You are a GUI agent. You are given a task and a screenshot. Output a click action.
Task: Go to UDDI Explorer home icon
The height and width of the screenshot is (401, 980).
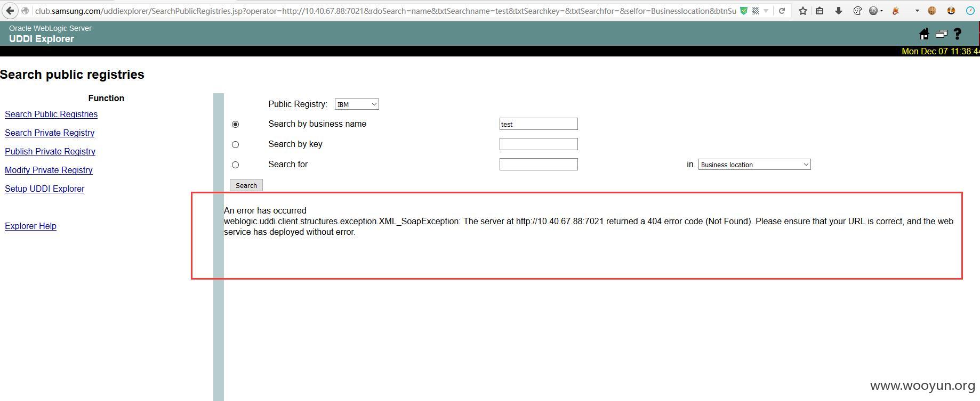point(924,34)
